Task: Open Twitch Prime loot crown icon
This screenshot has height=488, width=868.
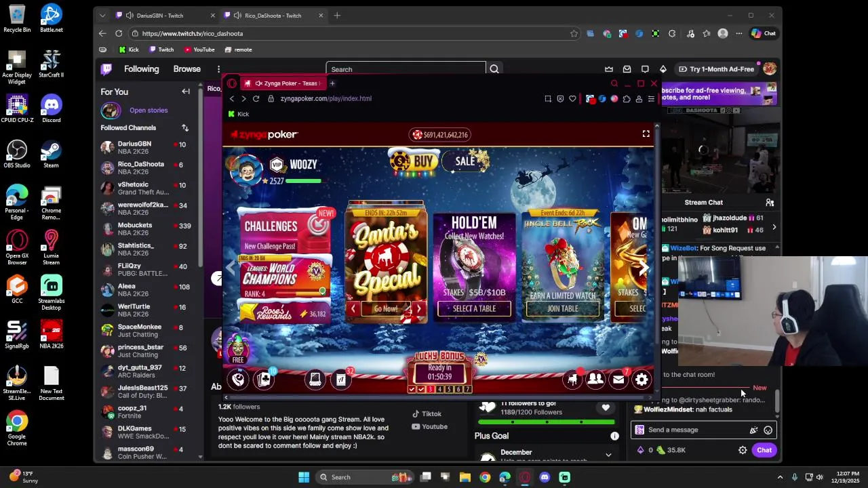Action: (609, 69)
